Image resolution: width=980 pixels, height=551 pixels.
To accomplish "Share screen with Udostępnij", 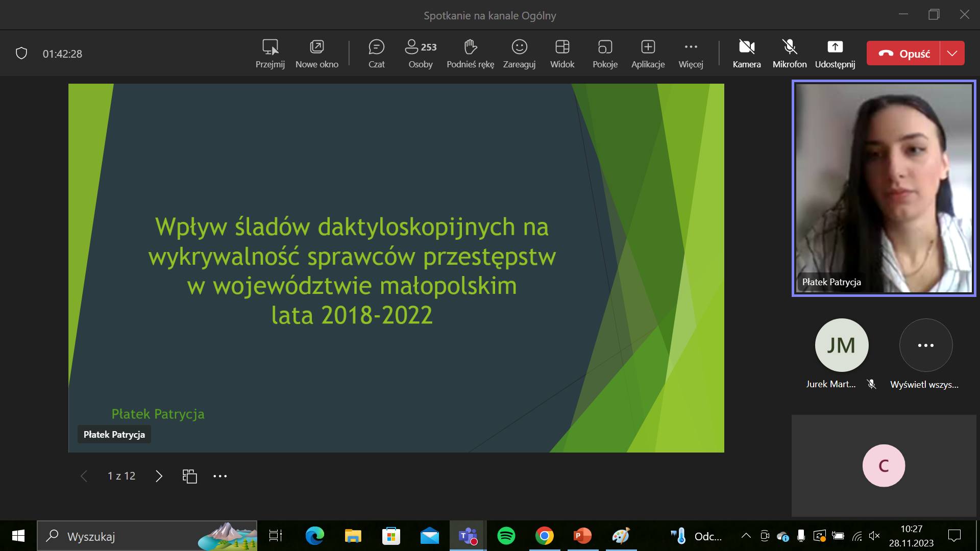I will [x=835, y=53].
